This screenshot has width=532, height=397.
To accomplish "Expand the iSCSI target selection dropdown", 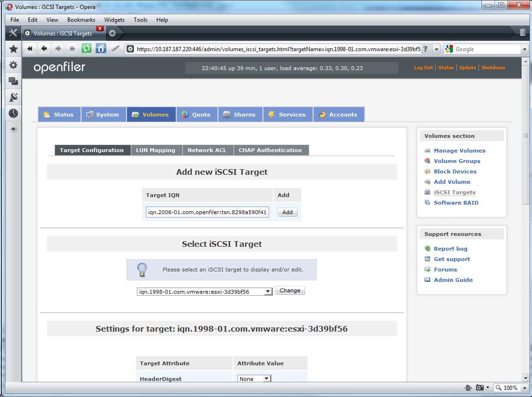I will point(268,291).
